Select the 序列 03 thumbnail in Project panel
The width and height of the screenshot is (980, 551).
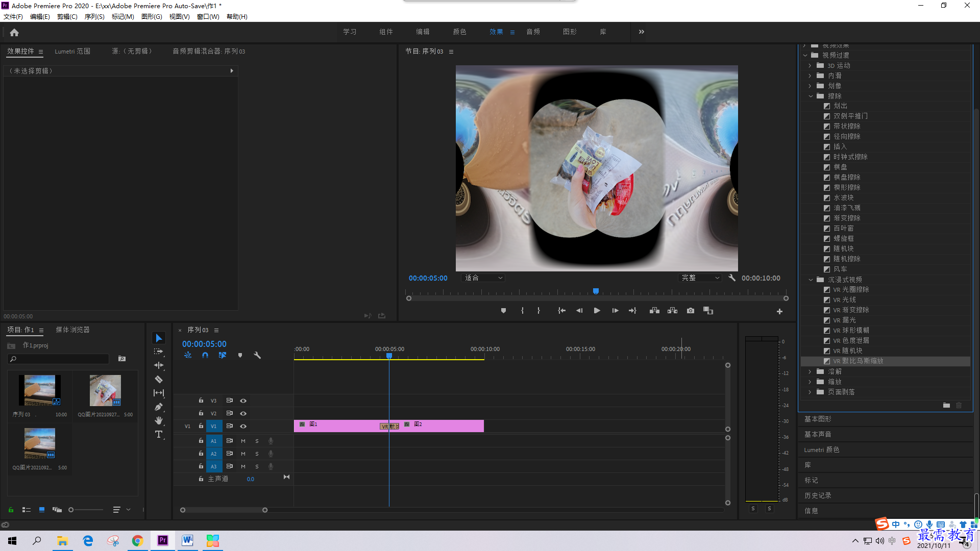[40, 390]
